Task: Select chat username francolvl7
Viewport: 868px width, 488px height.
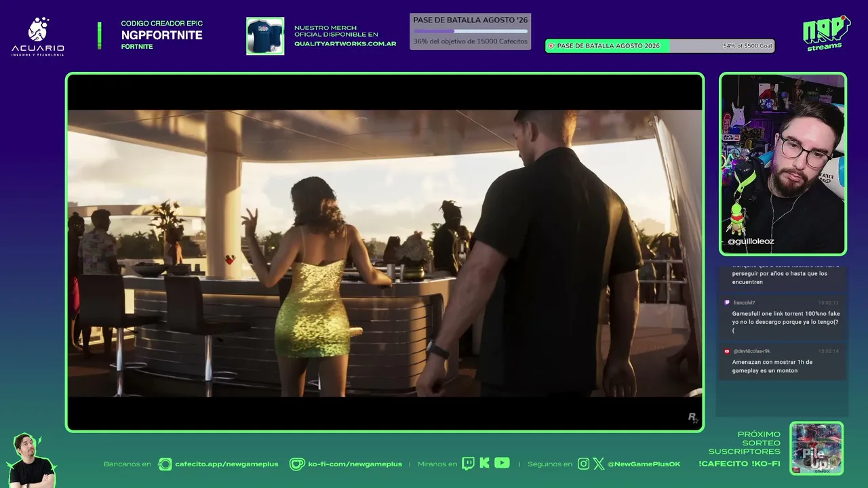Action: point(744,303)
